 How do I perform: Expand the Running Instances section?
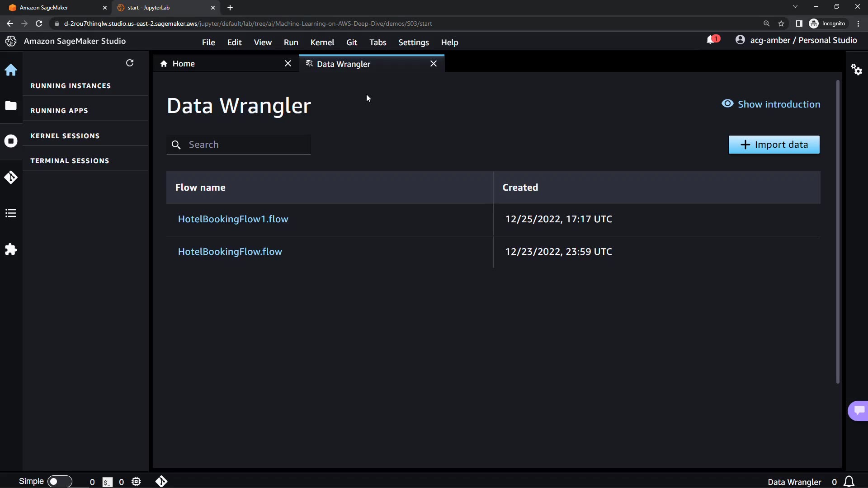tap(71, 86)
